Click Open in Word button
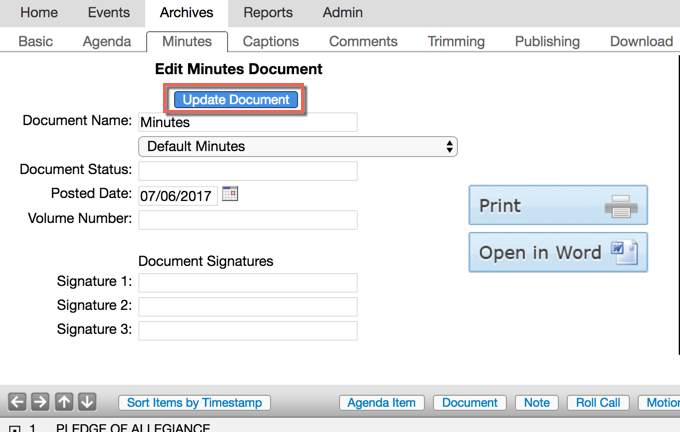680x432 pixels. (x=557, y=252)
